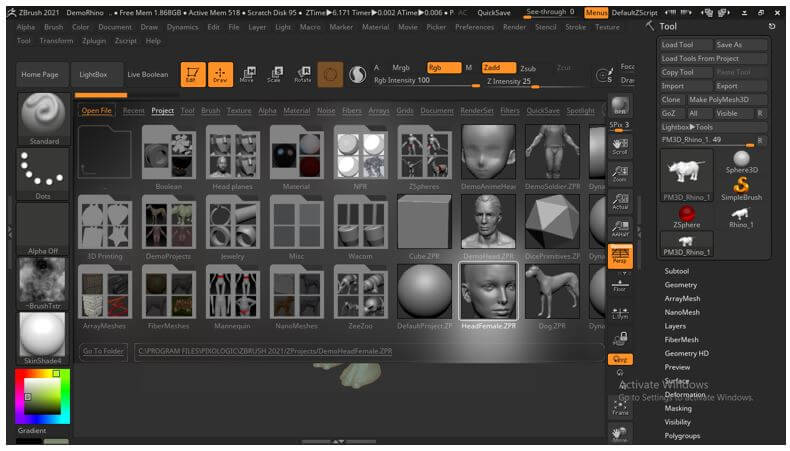Open the Zplugin menu

tap(94, 41)
